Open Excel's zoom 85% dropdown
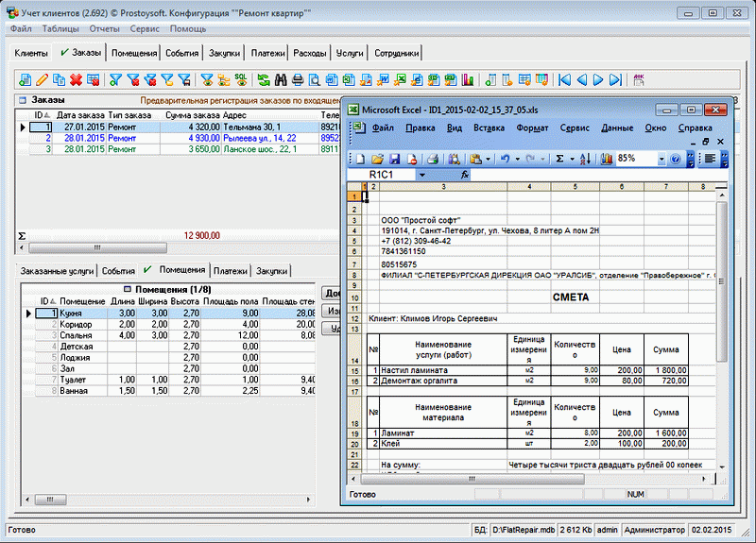The image size is (756, 543). pyautogui.click(x=661, y=159)
